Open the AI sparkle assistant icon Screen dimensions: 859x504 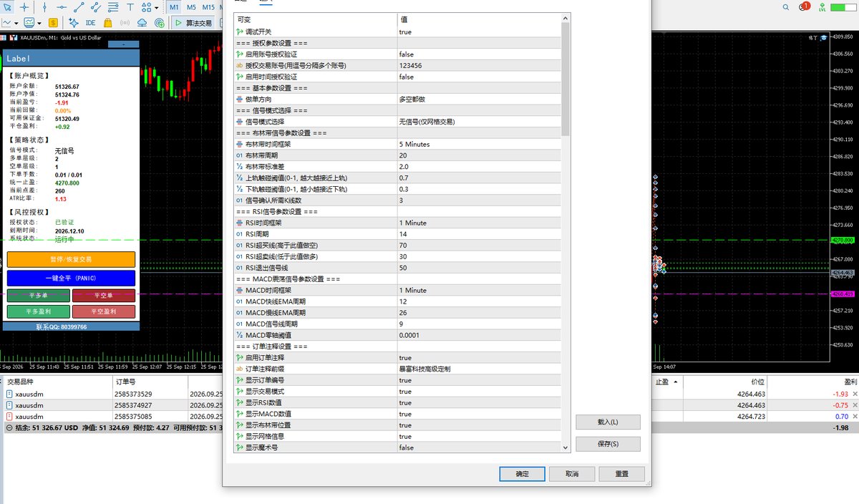(73, 23)
